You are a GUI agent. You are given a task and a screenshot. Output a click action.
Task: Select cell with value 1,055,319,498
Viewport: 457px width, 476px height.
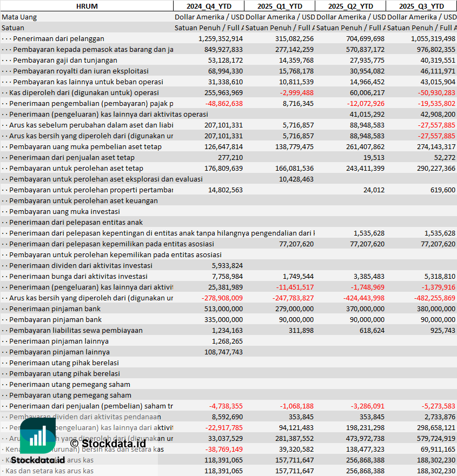[x=433, y=39]
